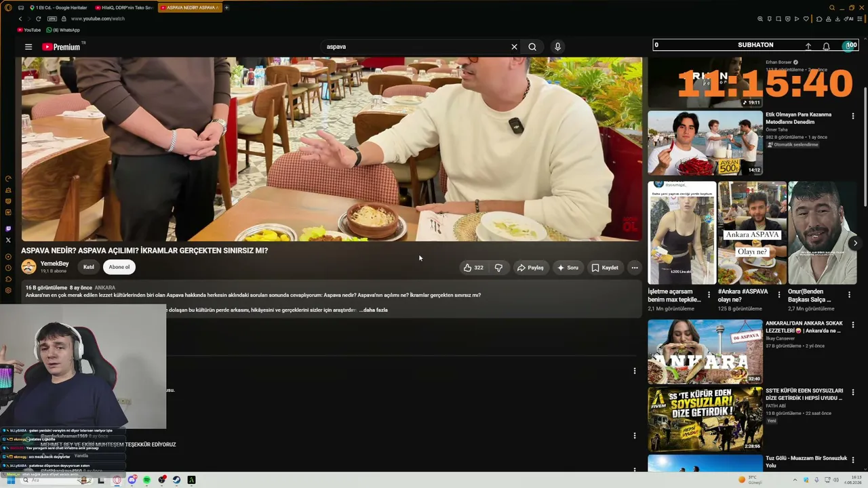Clear the search box text
868x488 pixels.
(x=514, y=47)
